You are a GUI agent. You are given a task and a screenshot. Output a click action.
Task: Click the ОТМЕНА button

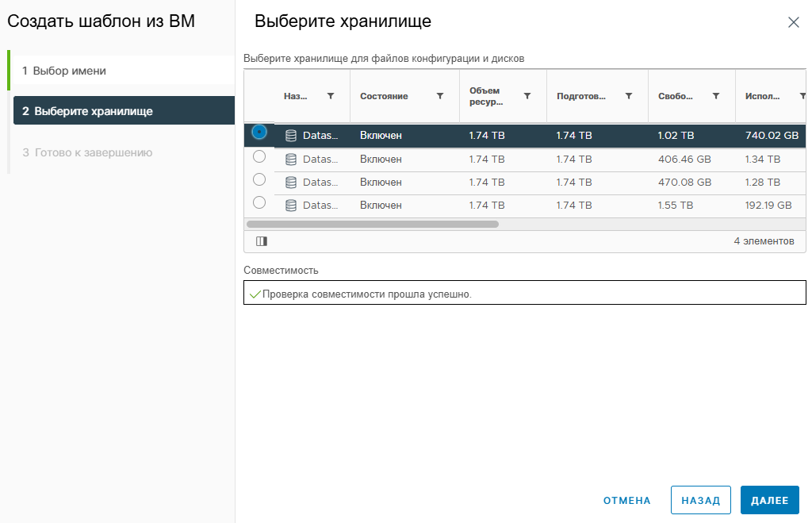pyautogui.click(x=626, y=500)
